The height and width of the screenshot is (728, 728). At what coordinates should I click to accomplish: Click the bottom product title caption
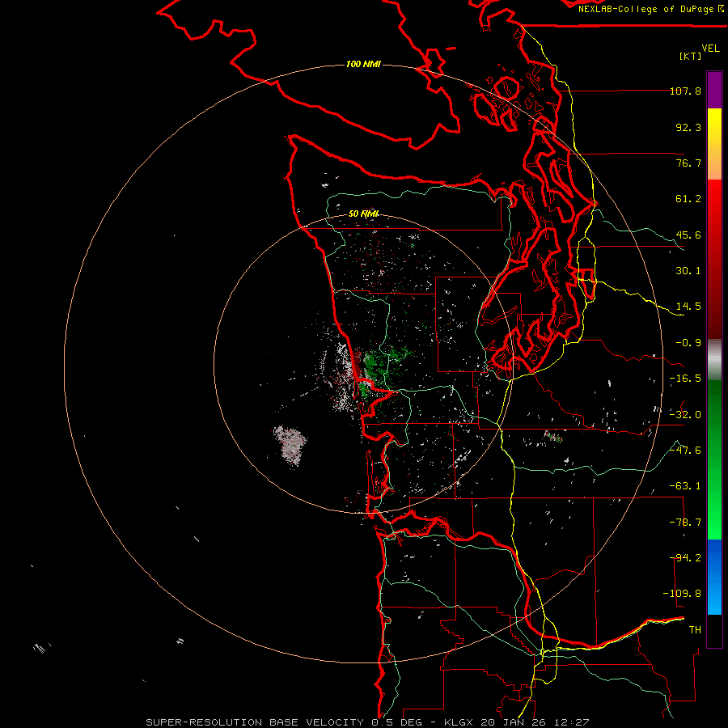pyautogui.click(x=367, y=722)
